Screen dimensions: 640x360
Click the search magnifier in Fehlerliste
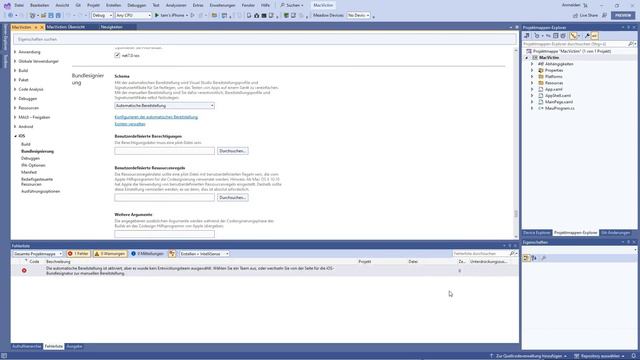[x=512, y=254]
